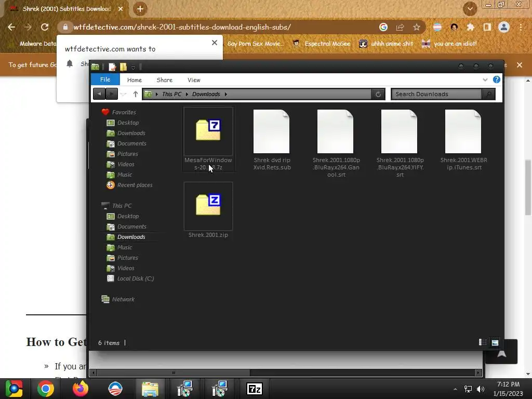This screenshot has width=532, height=399.
Task: Switch Explorer to details view
Action: tap(483, 342)
